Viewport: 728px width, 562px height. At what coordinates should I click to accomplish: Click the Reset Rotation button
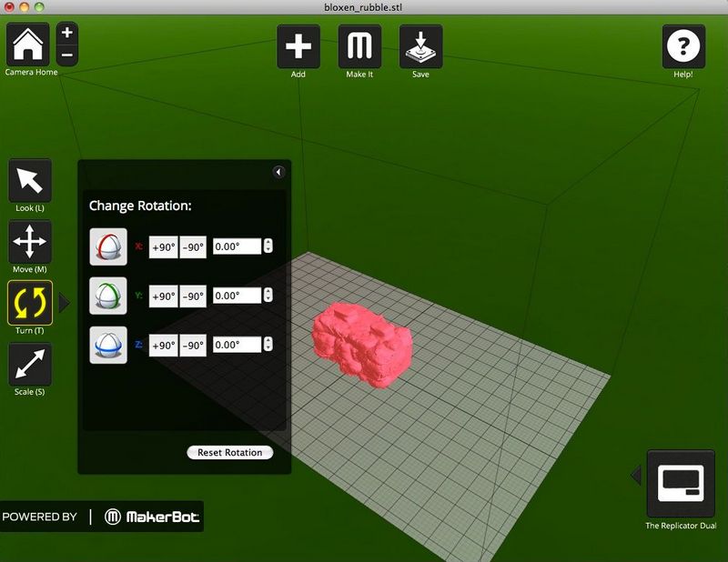tap(230, 453)
